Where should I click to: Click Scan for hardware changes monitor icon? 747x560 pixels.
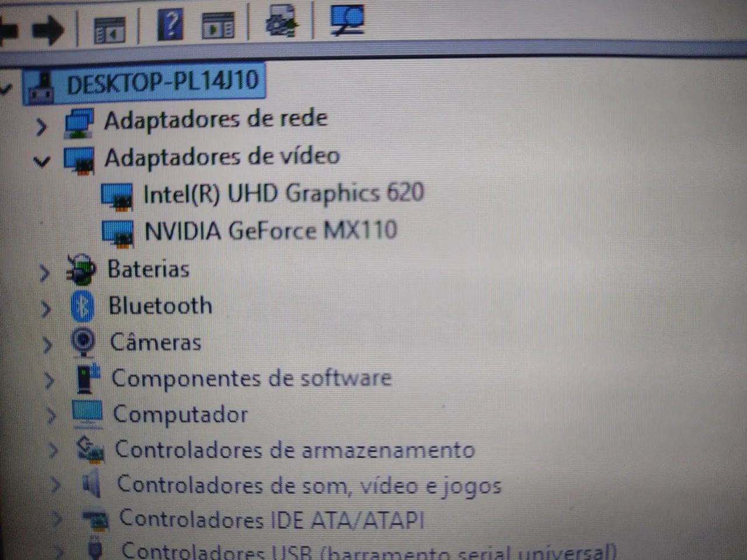coord(347,20)
